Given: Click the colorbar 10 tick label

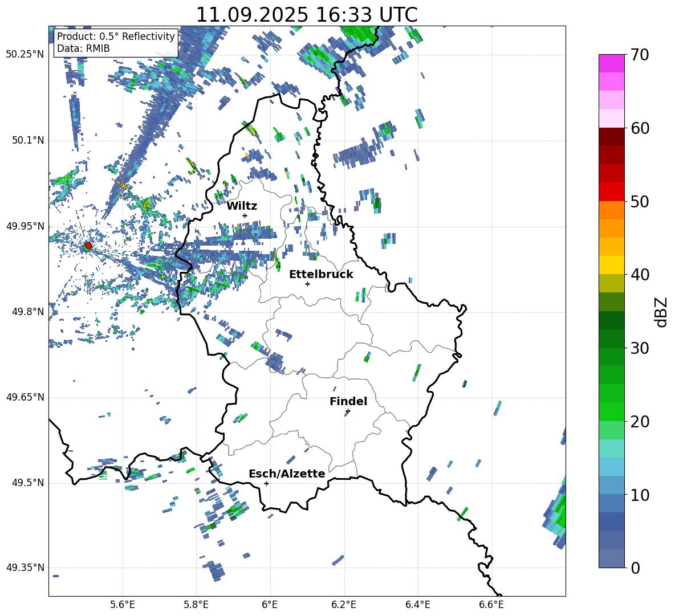Looking at the screenshot, I should (640, 495).
